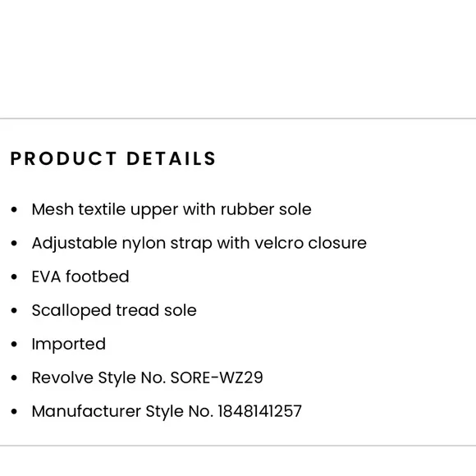Click the words 'Manufacturer Style No.'
This screenshot has width=476, height=476.
[122, 412]
